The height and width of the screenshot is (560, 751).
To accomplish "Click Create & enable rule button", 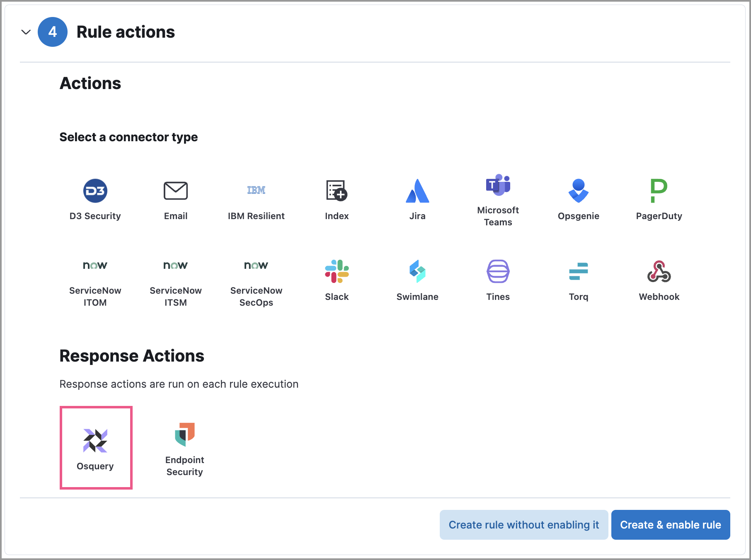I will [670, 525].
